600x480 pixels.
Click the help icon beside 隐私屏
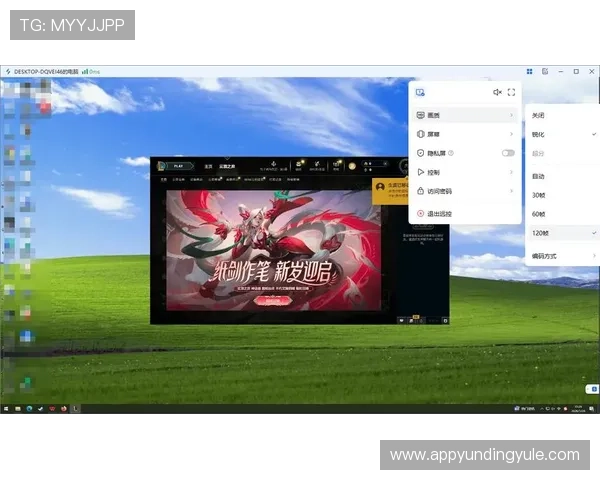(452, 153)
